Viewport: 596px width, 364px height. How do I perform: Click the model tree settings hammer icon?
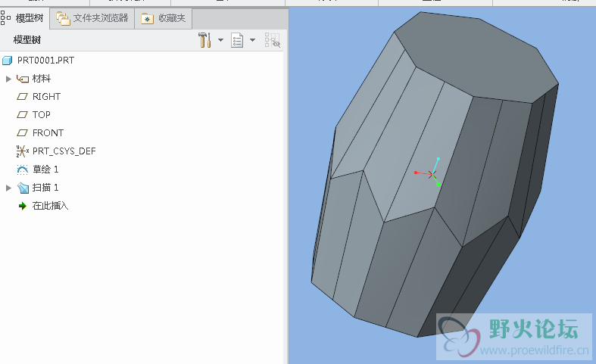tap(204, 40)
